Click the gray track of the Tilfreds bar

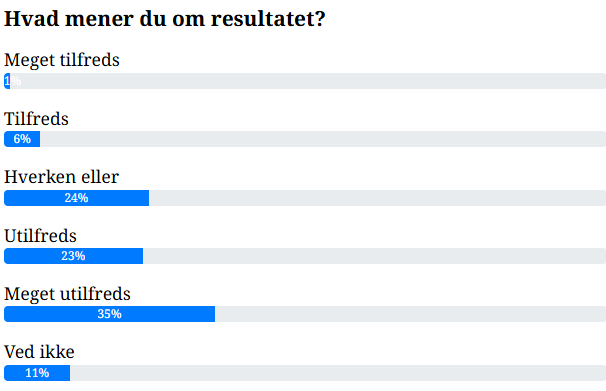pos(323,139)
